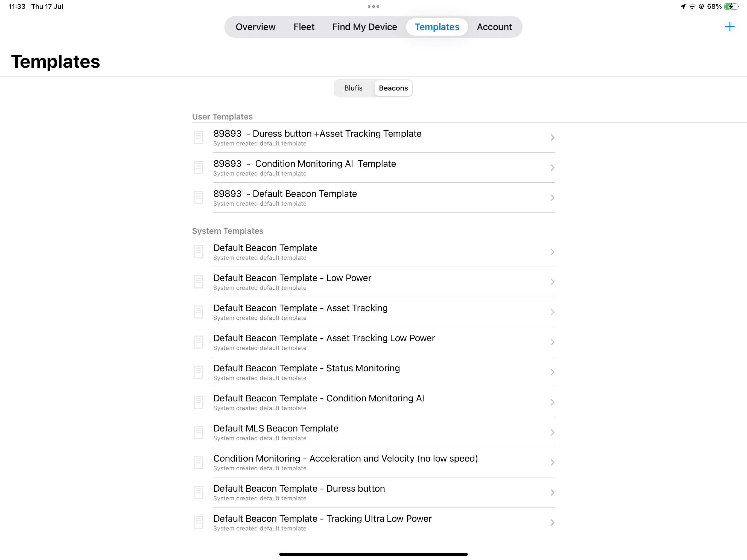This screenshot has height=560, width=747.
Task: Click document icon beside Acceleration and Velocity template
Action: click(x=198, y=462)
